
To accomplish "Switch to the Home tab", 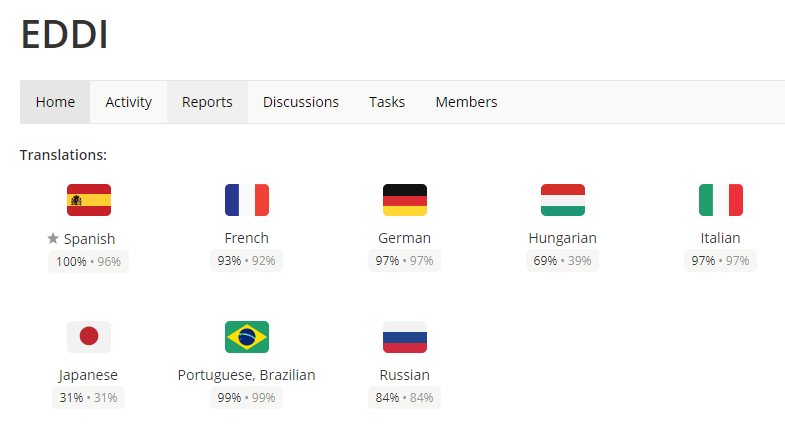I will coord(55,102).
